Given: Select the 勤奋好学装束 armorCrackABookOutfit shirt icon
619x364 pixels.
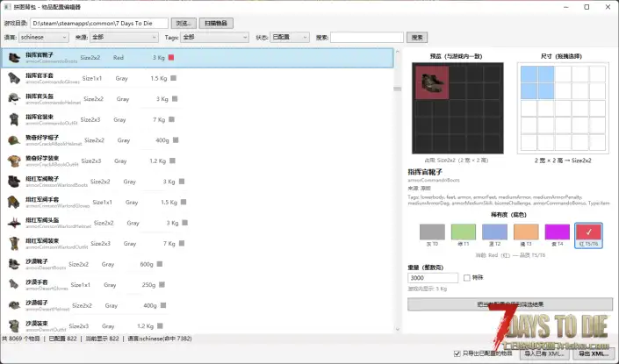Looking at the screenshot, I should tap(14, 161).
